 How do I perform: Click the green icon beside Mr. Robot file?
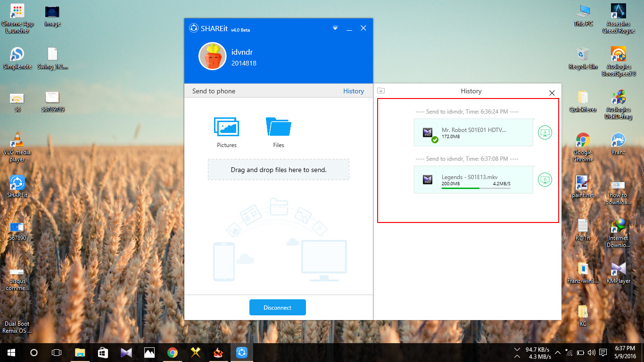(545, 132)
